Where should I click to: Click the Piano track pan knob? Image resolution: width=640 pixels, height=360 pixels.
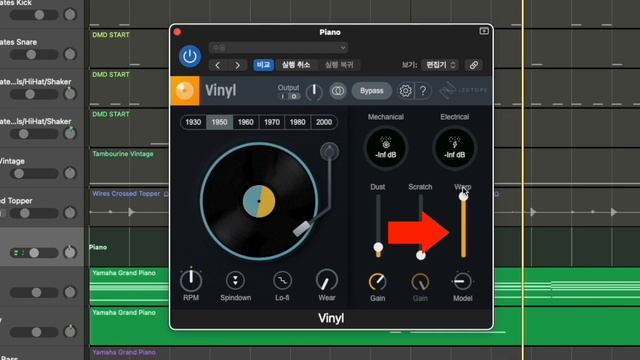coord(70,252)
